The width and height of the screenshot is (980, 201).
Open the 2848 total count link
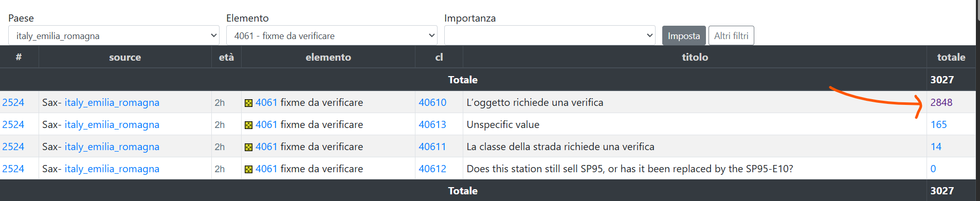(x=941, y=102)
